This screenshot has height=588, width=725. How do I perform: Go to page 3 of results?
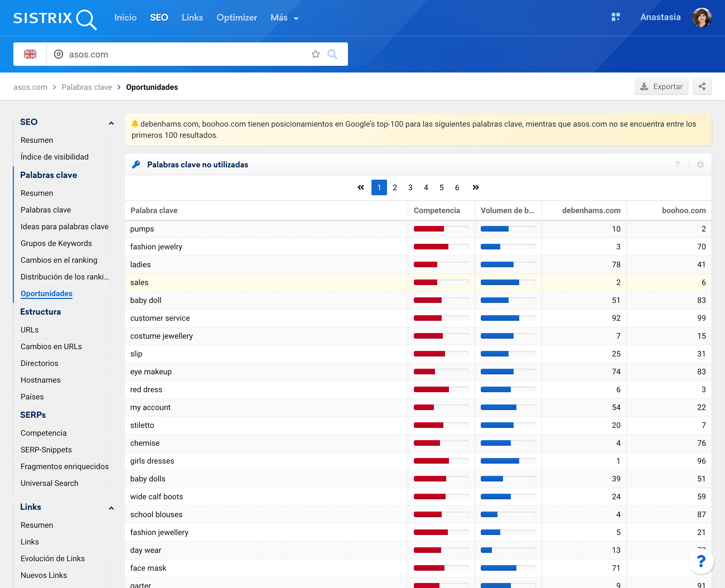[410, 188]
